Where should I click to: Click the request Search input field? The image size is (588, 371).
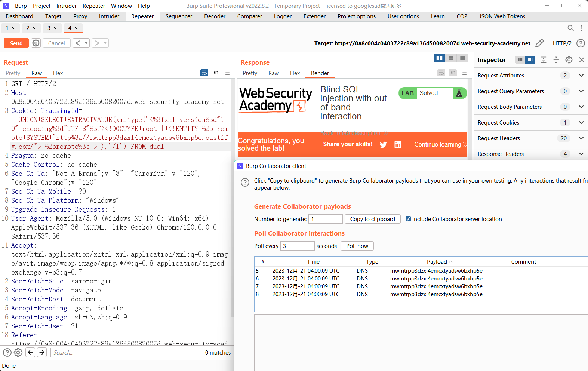coord(124,352)
